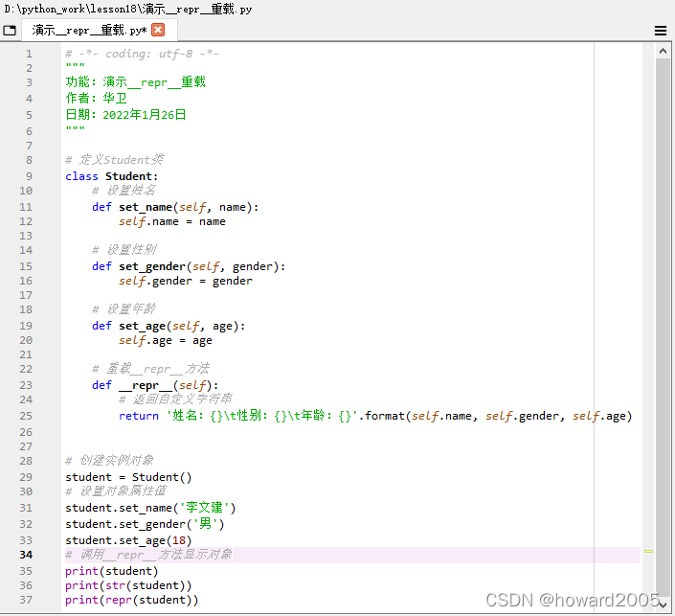675x616 pixels.
Task: Close the 演示__repr__重载.py tab
Action: (158, 30)
